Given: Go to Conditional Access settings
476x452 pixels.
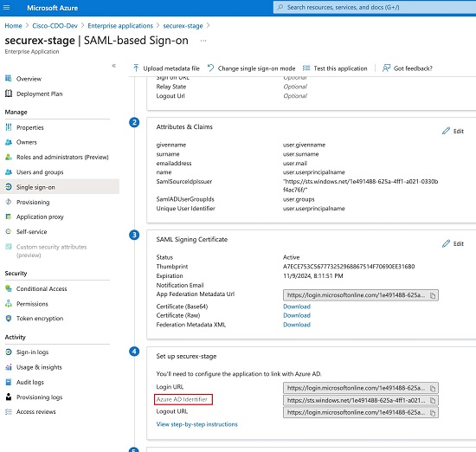Looking at the screenshot, I should point(42,289).
